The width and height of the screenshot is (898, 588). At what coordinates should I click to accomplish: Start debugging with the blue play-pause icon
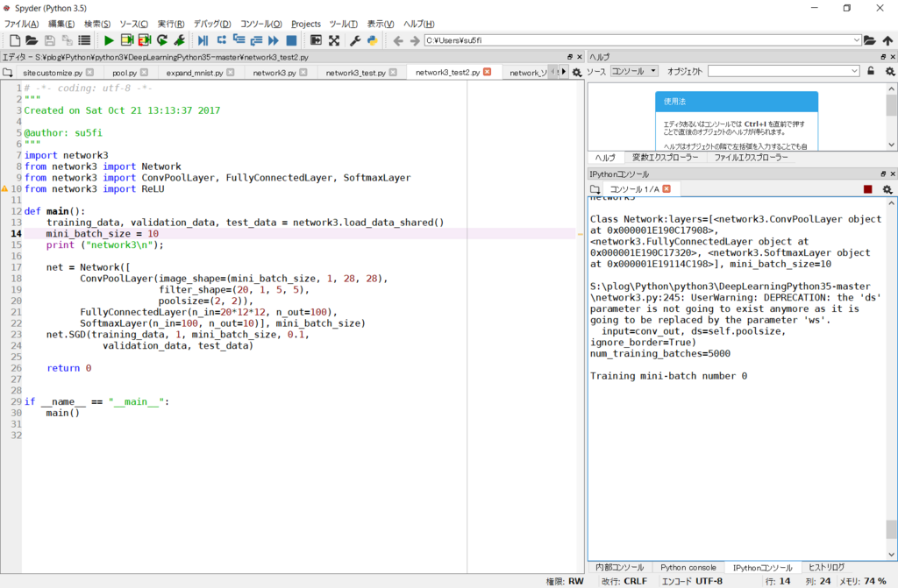coord(203,40)
